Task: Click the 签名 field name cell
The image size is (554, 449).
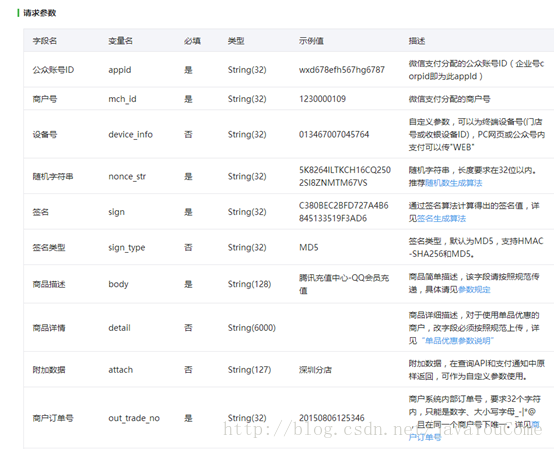Action: [41, 212]
